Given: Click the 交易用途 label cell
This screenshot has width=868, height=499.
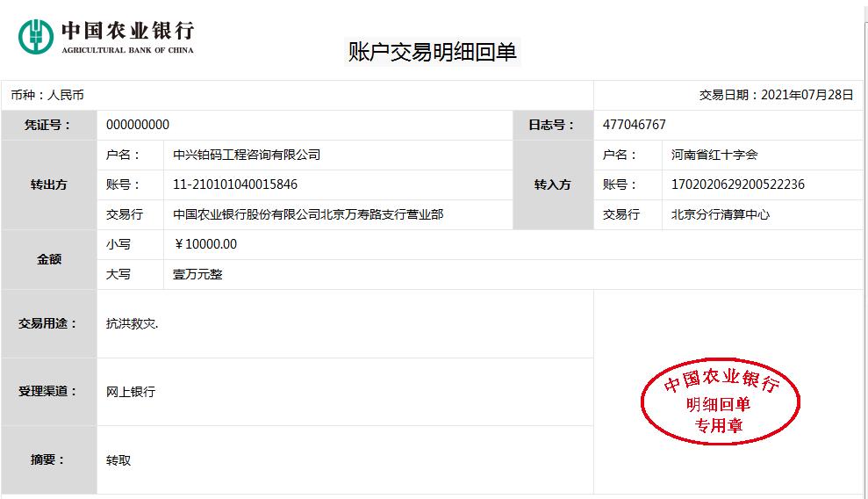Looking at the screenshot, I should coord(49,324).
